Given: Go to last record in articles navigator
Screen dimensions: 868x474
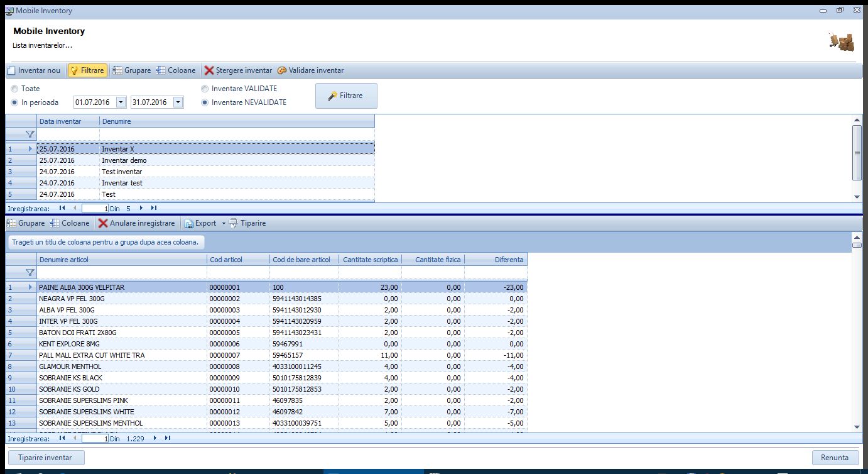Looking at the screenshot, I should pos(167,438).
